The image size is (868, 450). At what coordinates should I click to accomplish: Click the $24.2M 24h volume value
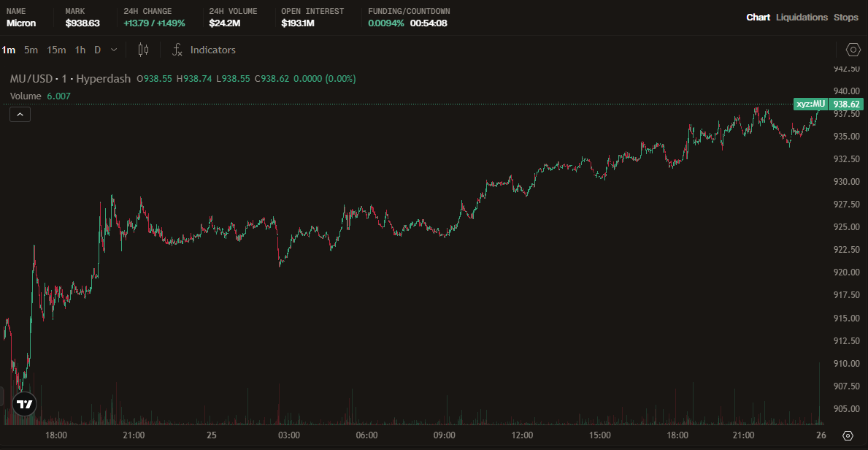click(225, 23)
